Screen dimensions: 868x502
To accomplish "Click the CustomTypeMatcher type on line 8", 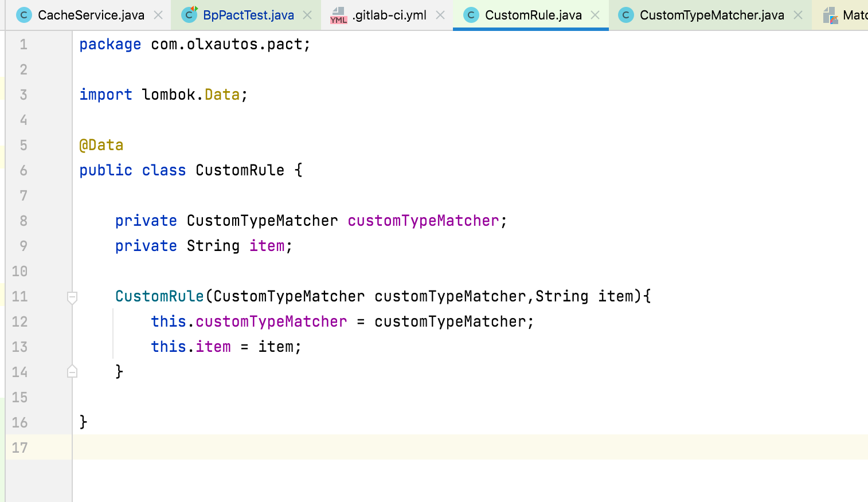I will coord(262,221).
